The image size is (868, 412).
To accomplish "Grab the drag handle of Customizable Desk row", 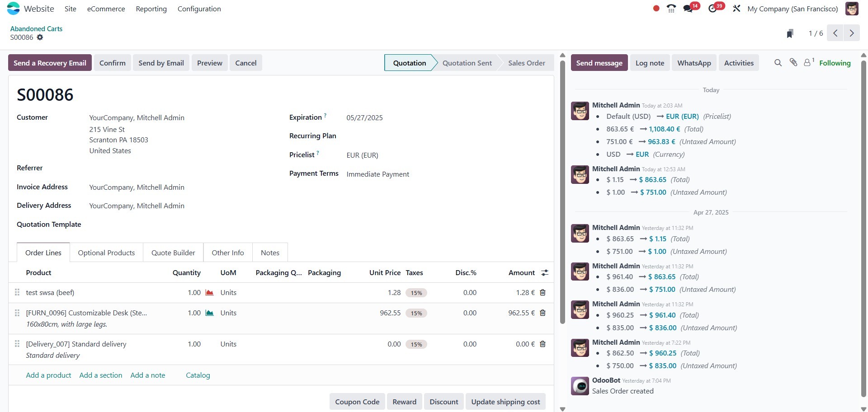I will click(x=17, y=313).
